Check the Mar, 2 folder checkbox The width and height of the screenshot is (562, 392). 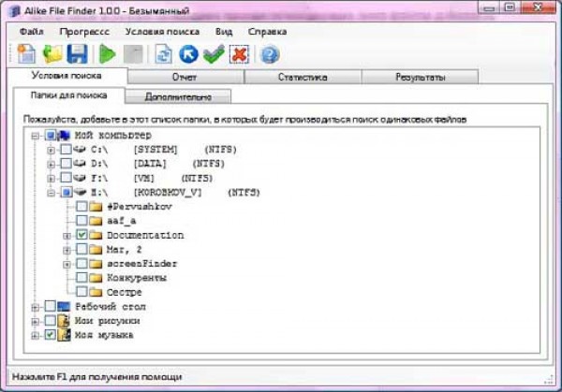pyautogui.click(x=82, y=250)
